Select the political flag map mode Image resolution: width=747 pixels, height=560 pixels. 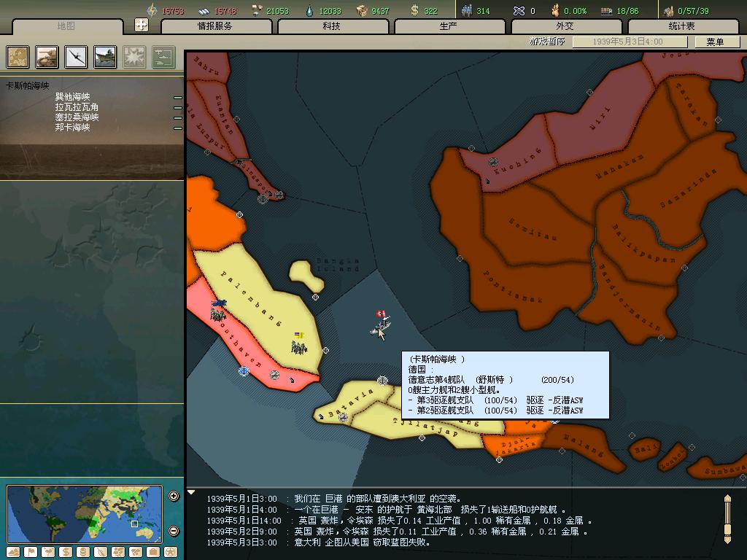[x=31, y=553]
